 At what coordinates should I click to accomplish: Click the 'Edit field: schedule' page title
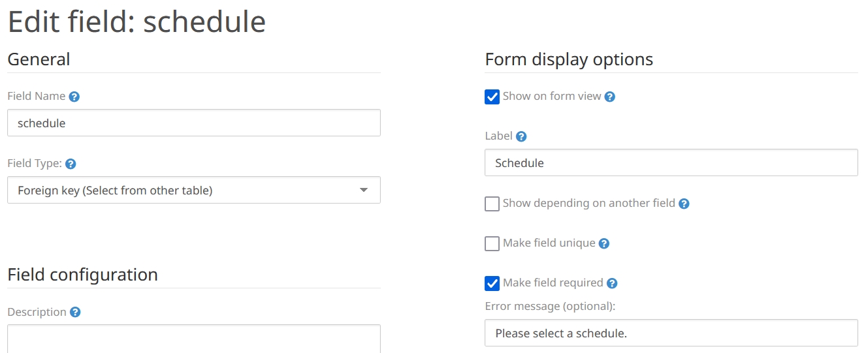coord(137,22)
